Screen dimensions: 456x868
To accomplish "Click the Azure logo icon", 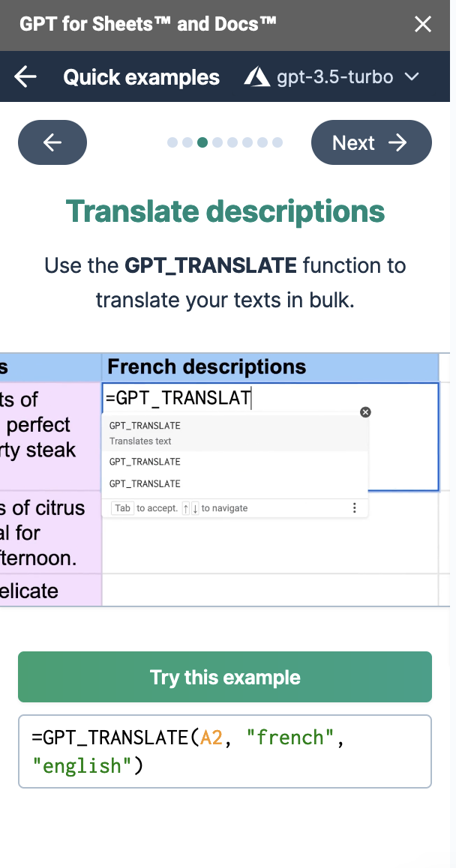I will tap(256, 76).
